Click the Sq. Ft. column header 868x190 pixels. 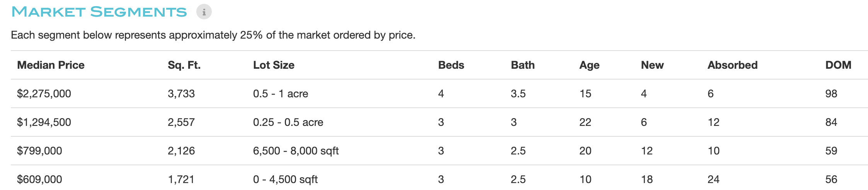[x=184, y=65]
